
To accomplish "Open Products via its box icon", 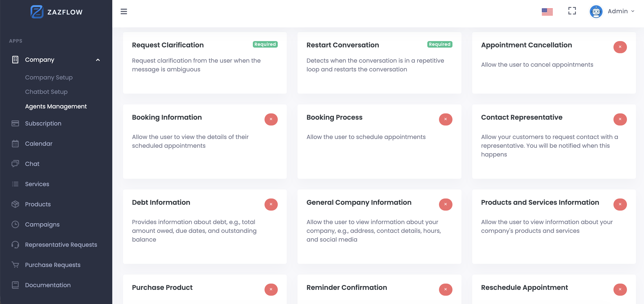I will 15,204.
